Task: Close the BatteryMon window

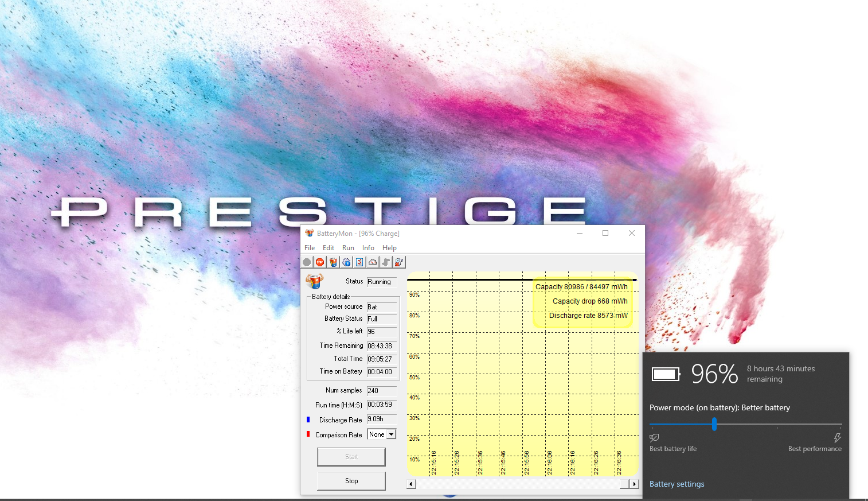Action: pos(632,233)
